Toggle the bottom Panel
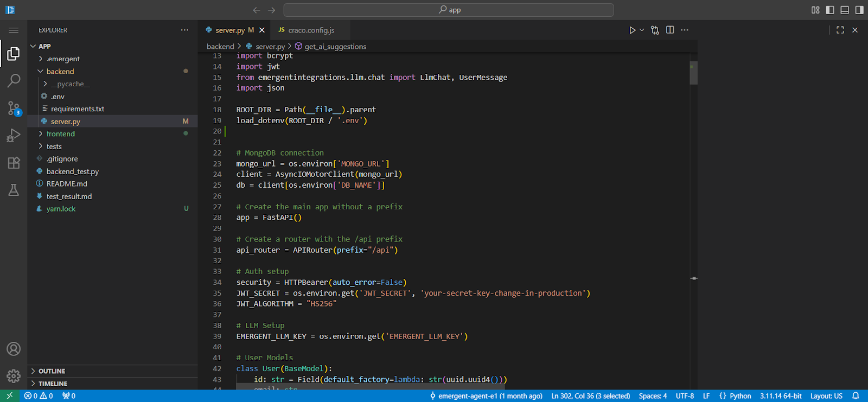The height and width of the screenshot is (402, 868). pyautogui.click(x=845, y=10)
